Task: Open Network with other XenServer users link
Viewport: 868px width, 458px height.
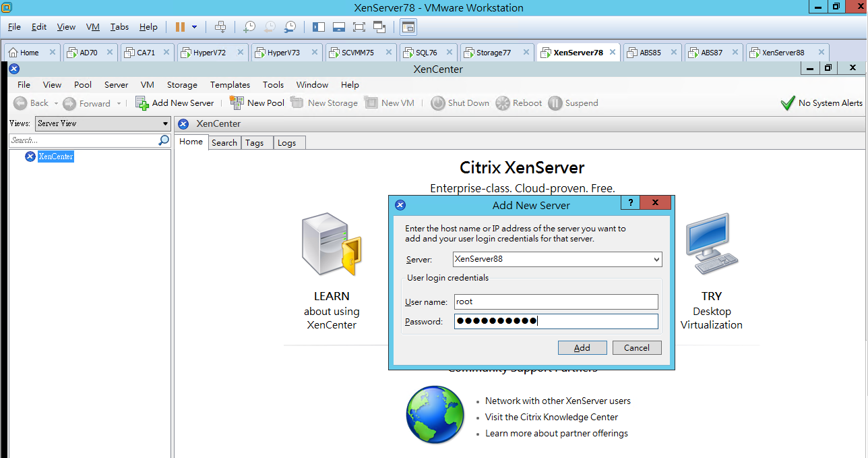Action: point(558,401)
